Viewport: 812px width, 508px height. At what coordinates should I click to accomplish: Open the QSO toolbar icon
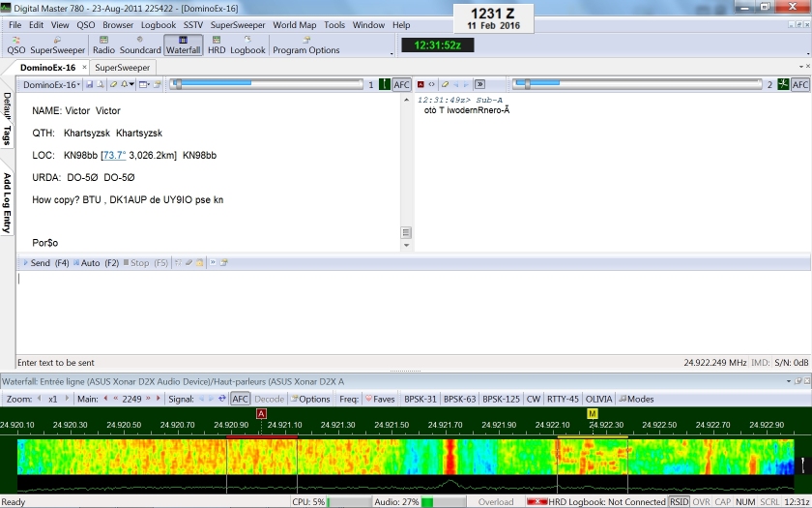(16, 45)
